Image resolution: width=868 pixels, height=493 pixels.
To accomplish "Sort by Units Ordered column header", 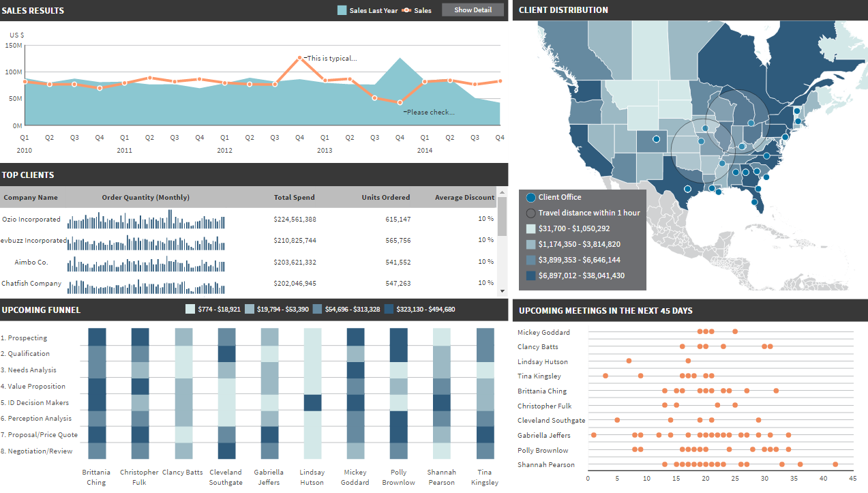I will [x=386, y=197].
